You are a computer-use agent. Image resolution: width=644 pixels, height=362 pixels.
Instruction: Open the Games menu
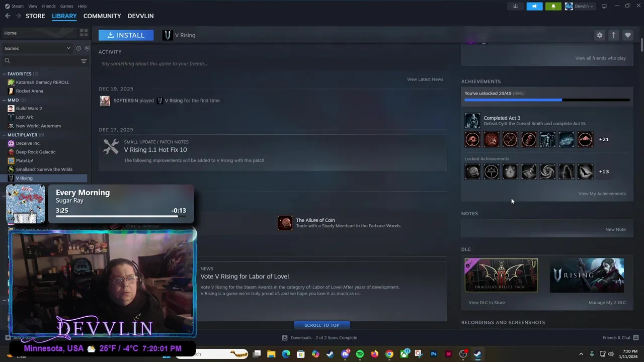pyautogui.click(x=66, y=6)
